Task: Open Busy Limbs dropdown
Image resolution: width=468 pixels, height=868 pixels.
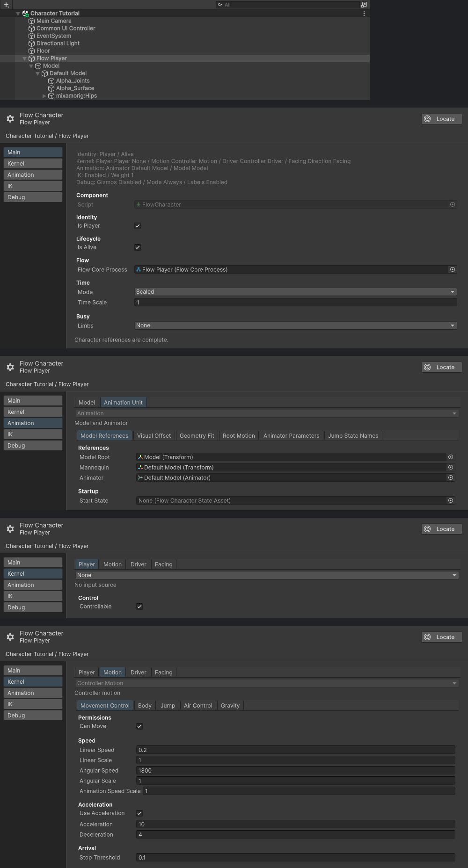Action: click(296, 325)
